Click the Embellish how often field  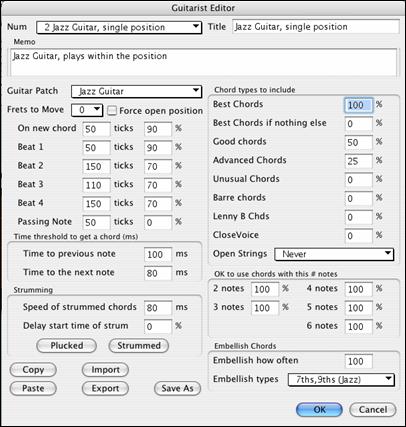coord(358,361)
